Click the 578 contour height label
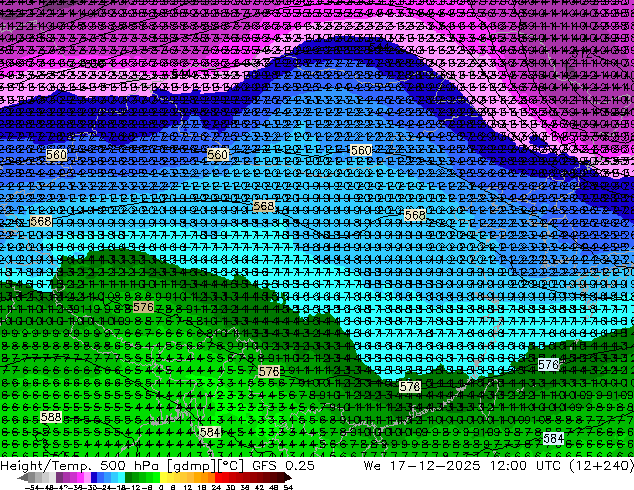The height and width of the screenshot is (490, 634). (410, 387)
